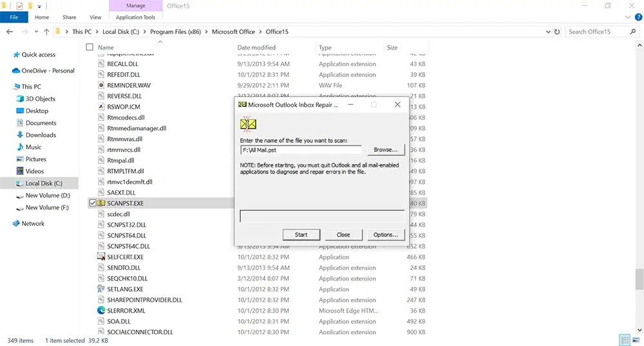Sort by the Size column header
Image resolution: width=644 pixels, height=346 pixels.
[392, 47]
